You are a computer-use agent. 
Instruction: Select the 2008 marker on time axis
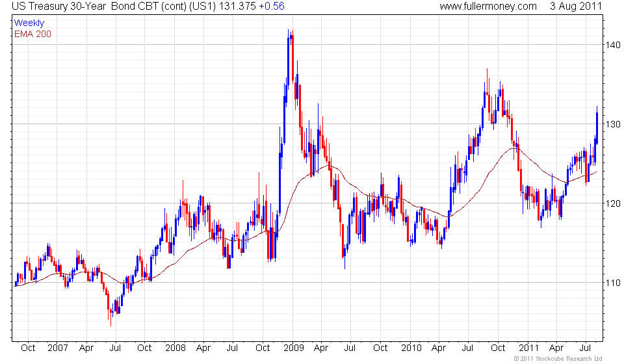click(x=174, y=348)
